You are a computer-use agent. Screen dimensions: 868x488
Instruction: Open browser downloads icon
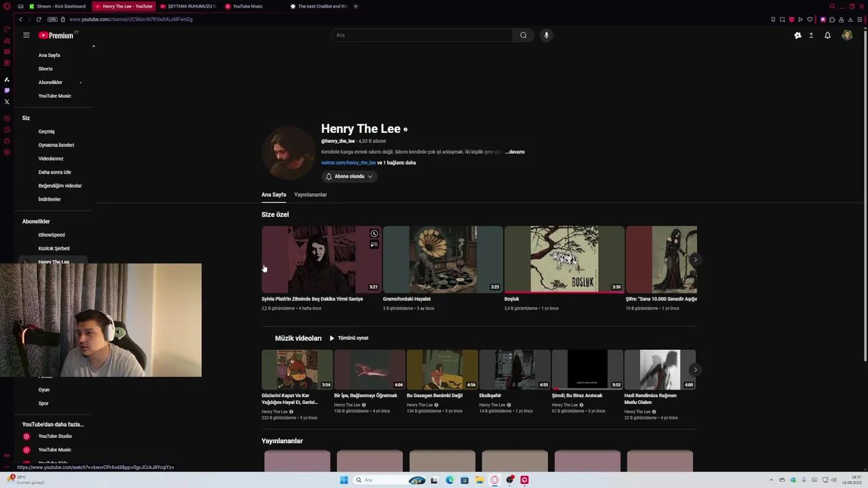(x=850, y=19)
